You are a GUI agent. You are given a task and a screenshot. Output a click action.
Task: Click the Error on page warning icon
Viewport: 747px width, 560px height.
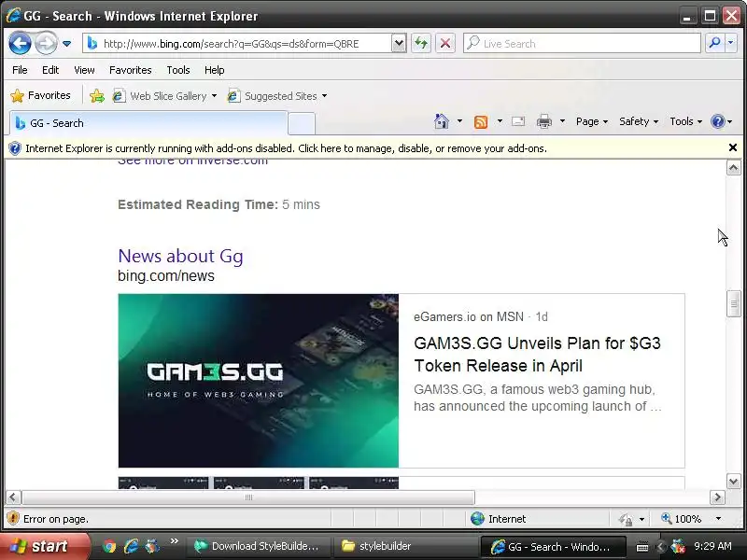(x=13, y=518)
